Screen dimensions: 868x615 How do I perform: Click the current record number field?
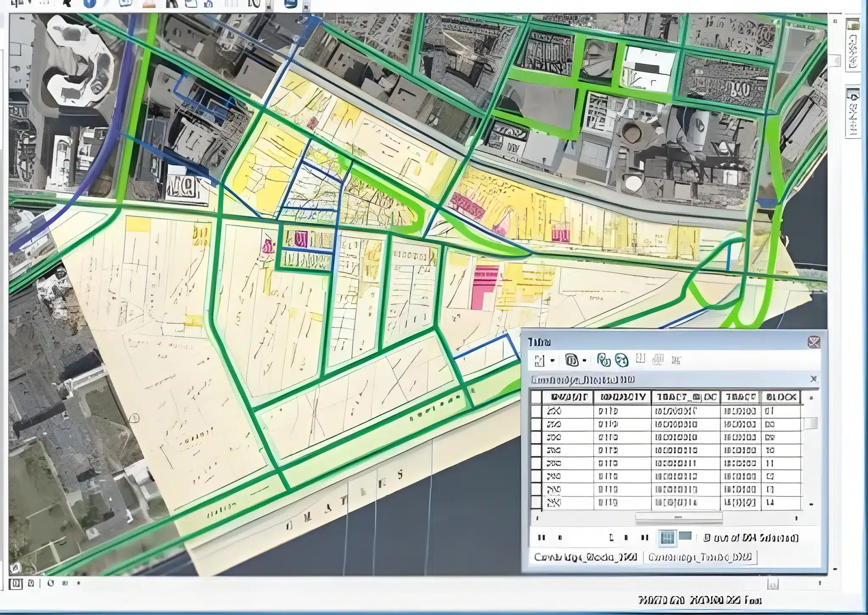pyautogui.click(x=590, y=538)
